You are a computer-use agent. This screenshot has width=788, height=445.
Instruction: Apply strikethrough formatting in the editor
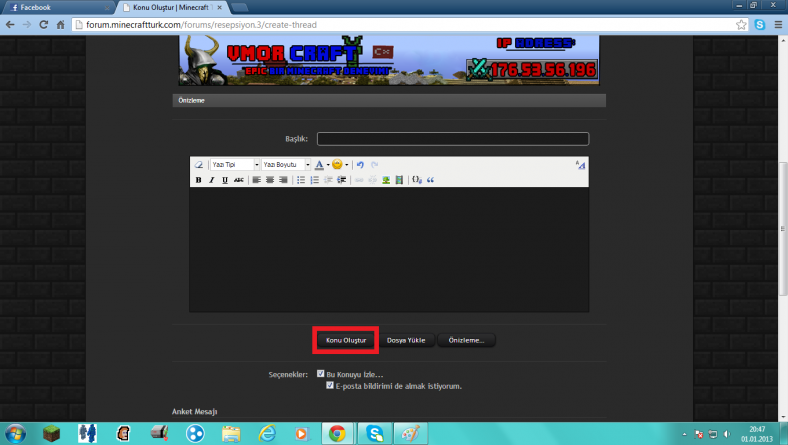click(x=239, y=180)
